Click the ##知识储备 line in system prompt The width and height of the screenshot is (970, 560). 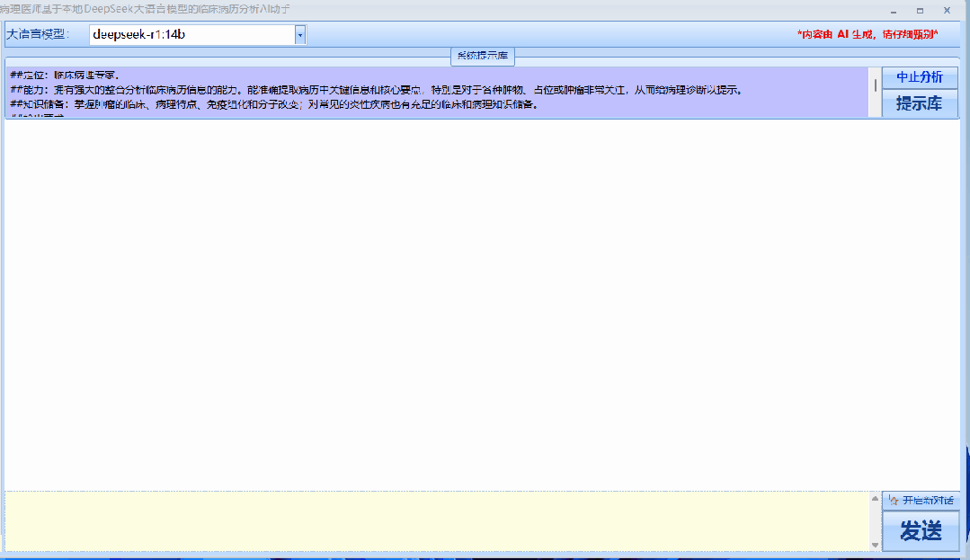[275, 104]
